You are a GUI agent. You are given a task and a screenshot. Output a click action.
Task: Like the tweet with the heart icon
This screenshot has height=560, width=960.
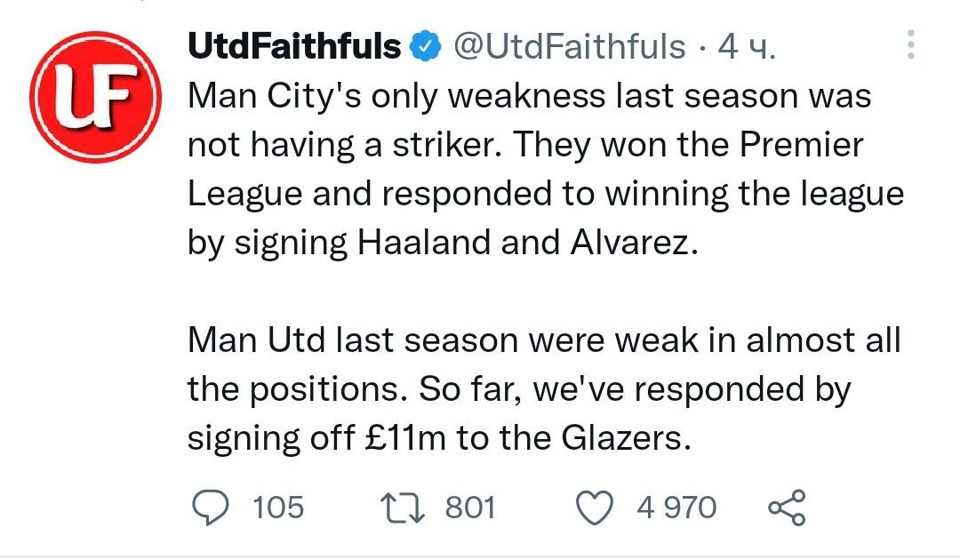tap(596, 507)
